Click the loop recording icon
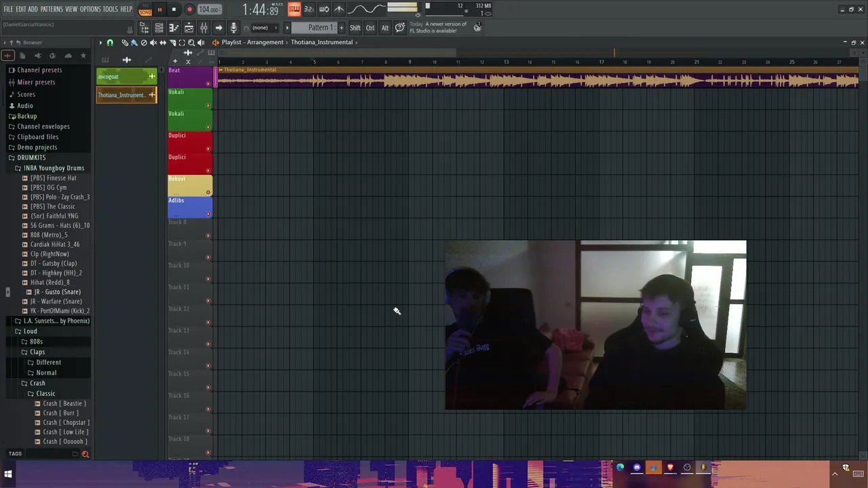 point(323,9)
